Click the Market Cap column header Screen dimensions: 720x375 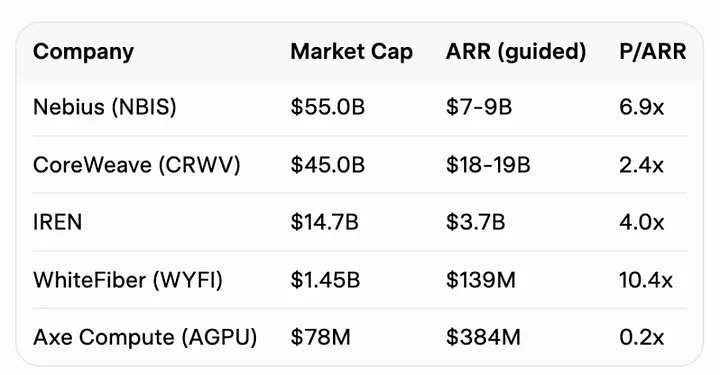(x=352, y=51)
